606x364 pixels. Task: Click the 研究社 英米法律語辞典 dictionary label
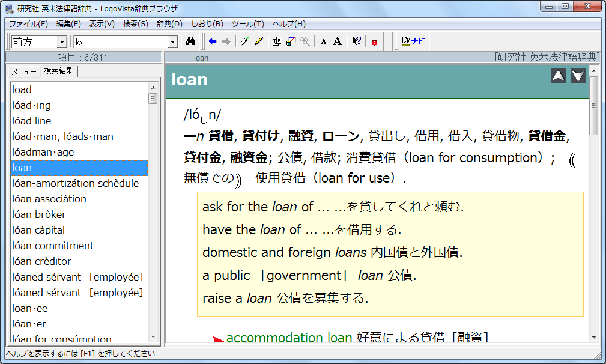[547, 57]
